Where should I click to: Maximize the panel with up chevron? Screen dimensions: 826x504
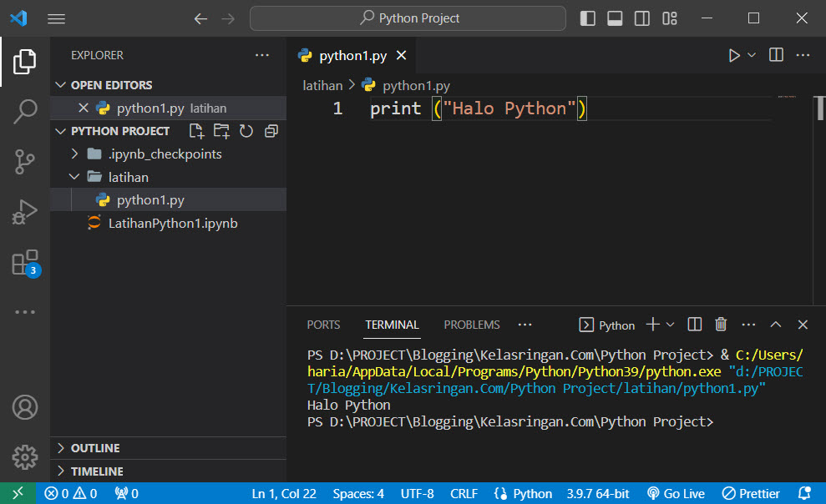775,324
